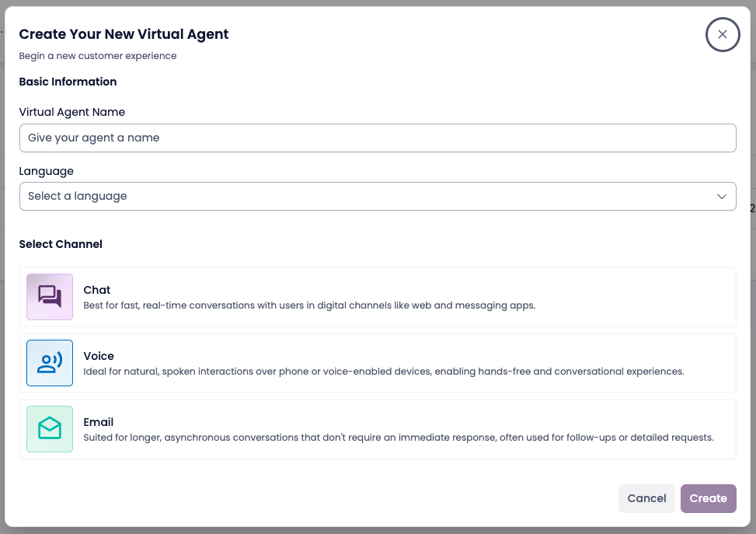Select the Chat channel title
756x534 pixels.
pos(97,290)
